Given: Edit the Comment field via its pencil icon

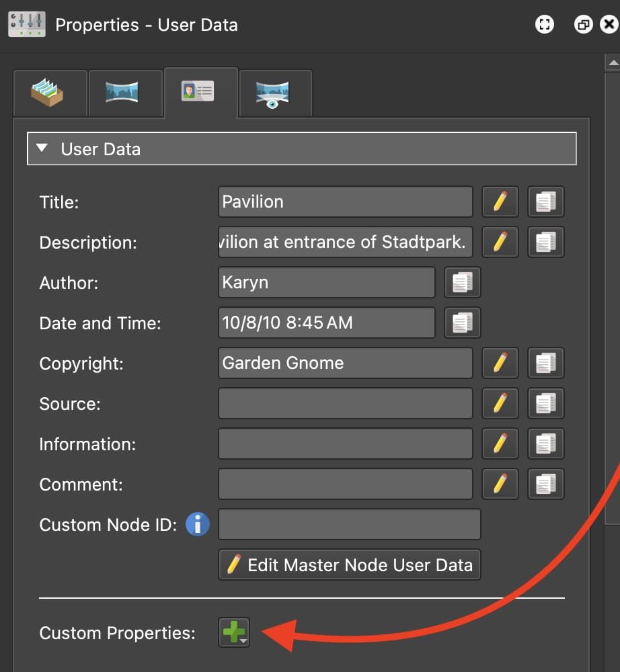Looking at the screenshot, I should [500, 484].
